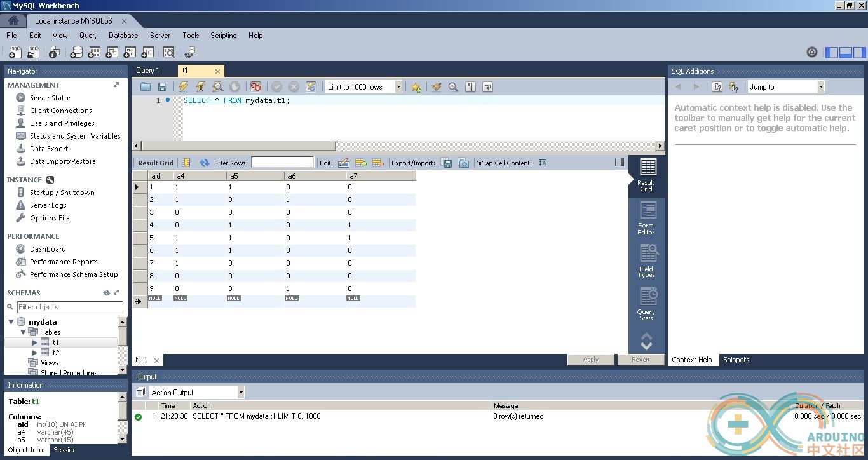Viewport: 868px width, 460px height.
Task: Click Query Stats side button
Action: point(648,304)
